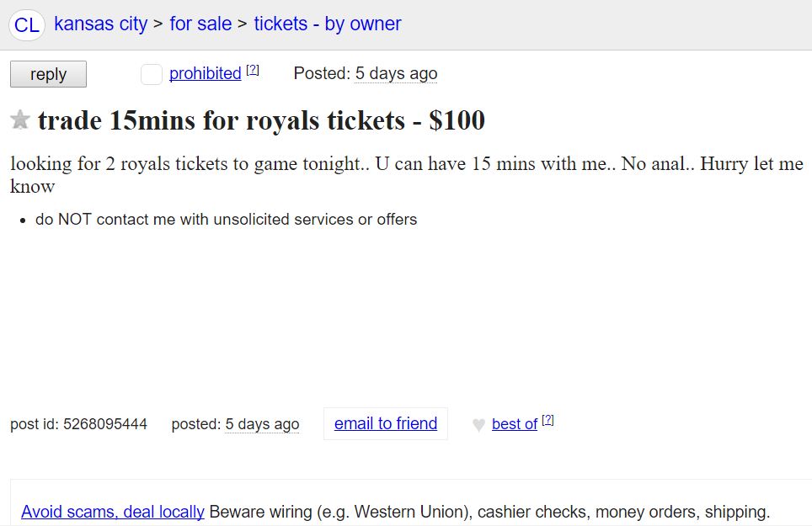Viewport: 812px width, 526px height.
Task: Nominate the post to best of
Action: [x=515, y=424]
